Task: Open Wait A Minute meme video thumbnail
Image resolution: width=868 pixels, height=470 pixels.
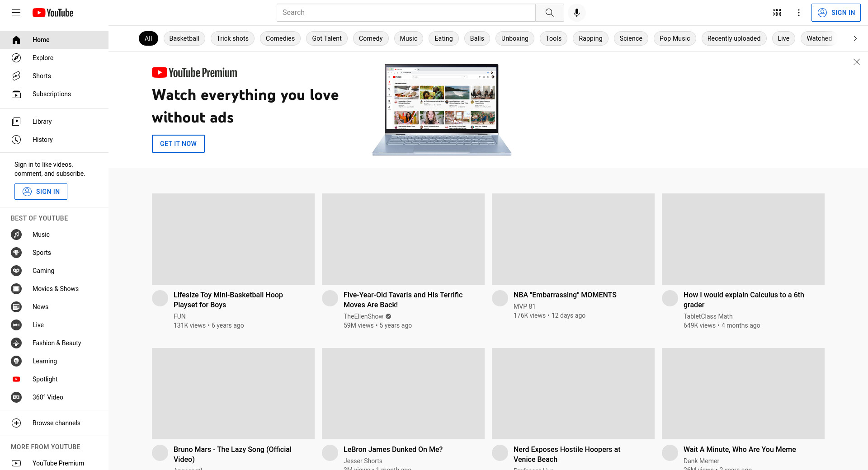Action: point(743,394)
